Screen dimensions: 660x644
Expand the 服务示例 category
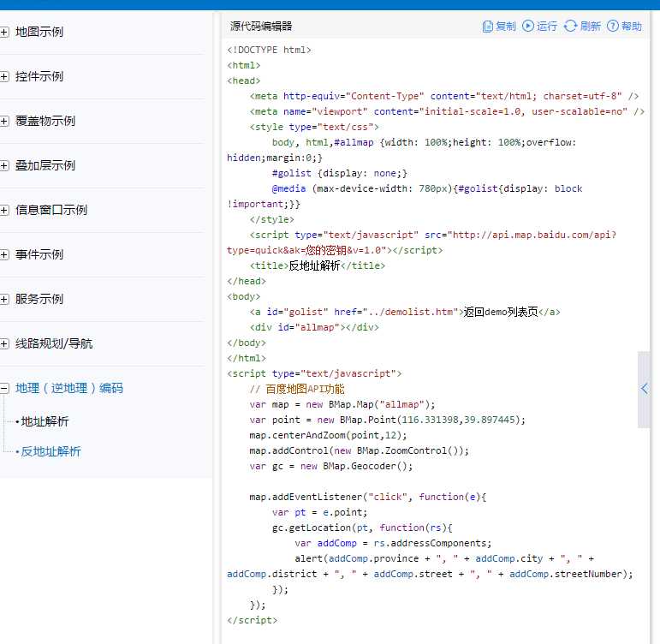click(4, 299)
